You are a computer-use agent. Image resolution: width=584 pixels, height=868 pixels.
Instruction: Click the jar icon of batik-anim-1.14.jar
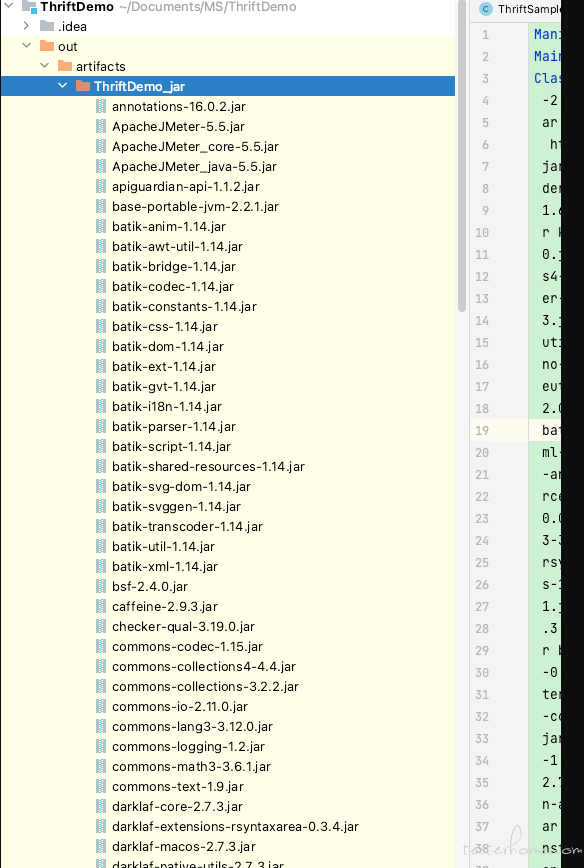coord(101,226)
